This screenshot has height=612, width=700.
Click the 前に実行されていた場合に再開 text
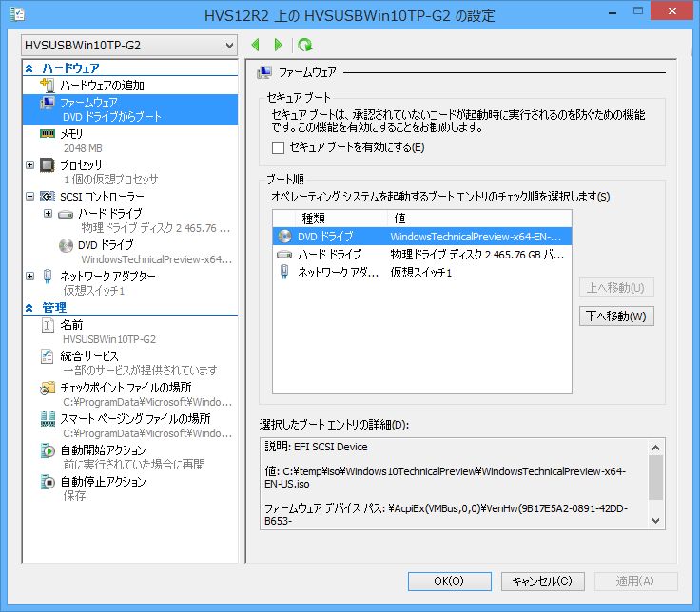pyautogui.click(x=134, y=465)
